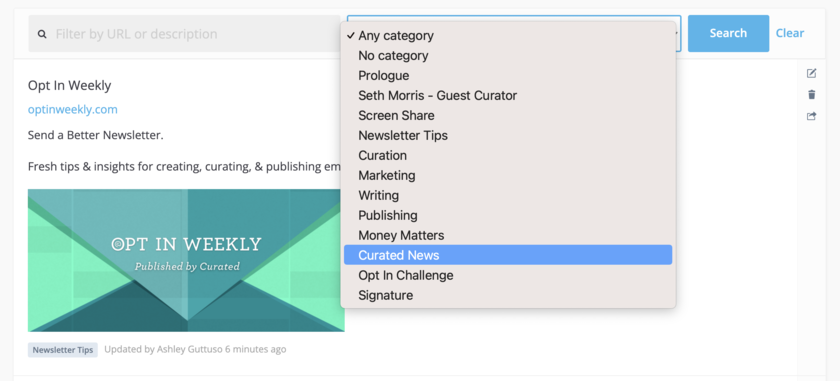Delete the link with the trash icon

tap(811, 95)
